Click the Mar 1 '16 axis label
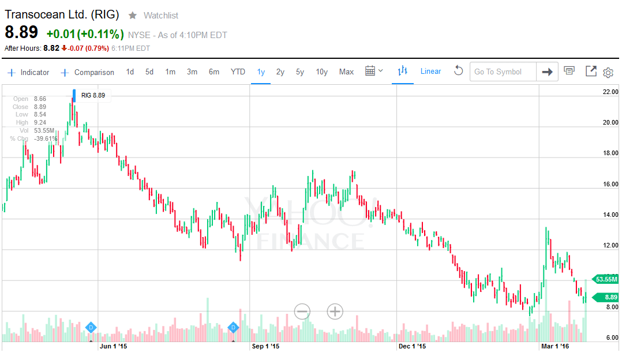The width and height of the screenshot is (622, 364). [x=555, y=346]
